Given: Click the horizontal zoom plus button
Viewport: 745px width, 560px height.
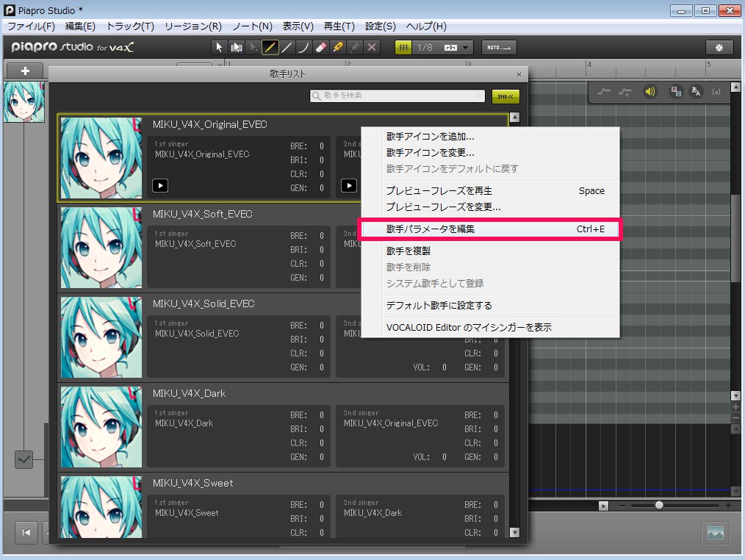Looking at the screenshot, I should coord(727,506).
